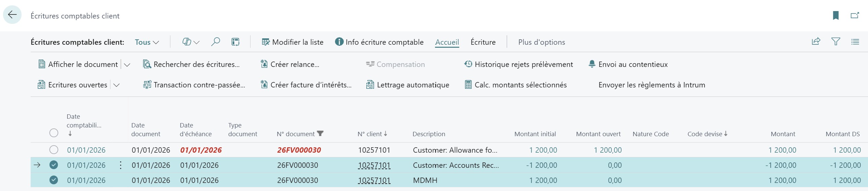Click Envoi au contentieux
Screen dimensions: 868x191
[628, 64]
